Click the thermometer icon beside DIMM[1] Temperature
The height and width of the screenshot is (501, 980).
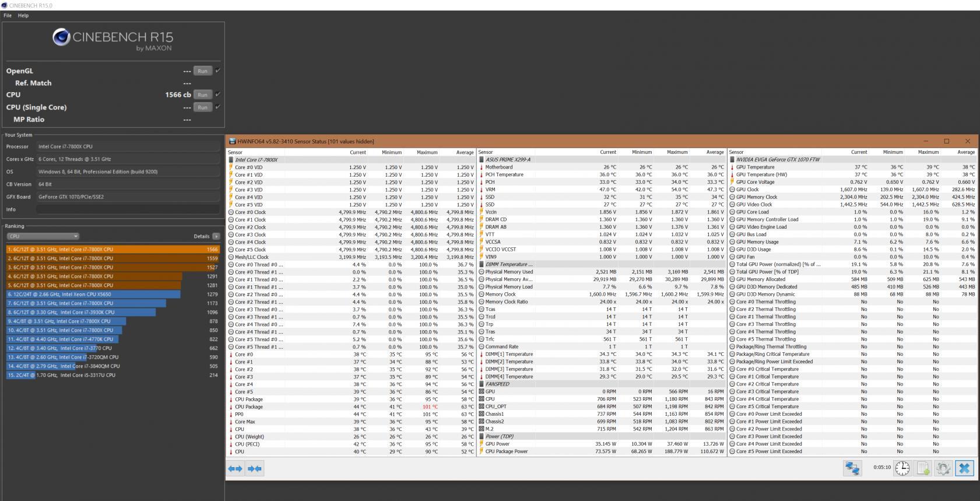[482, 354]
